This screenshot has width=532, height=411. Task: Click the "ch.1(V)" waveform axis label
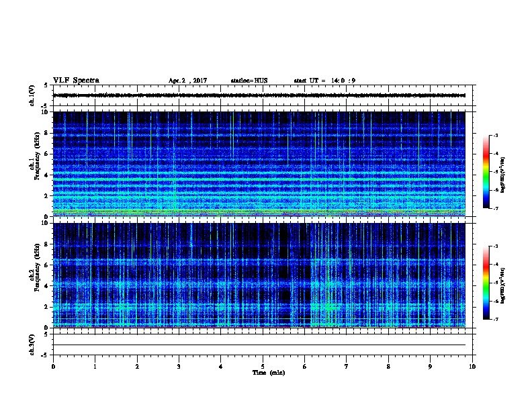pos(32,95)
